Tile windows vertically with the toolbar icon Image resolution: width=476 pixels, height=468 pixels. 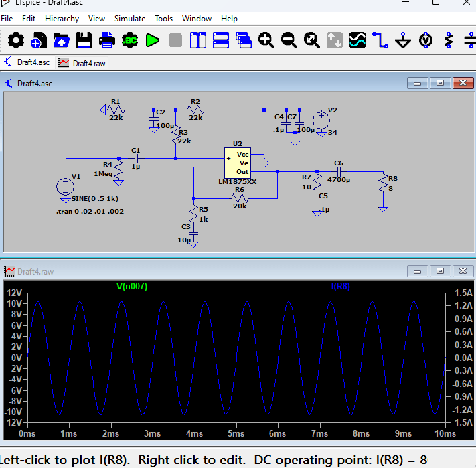pyautogui.click(x=198, y=40)
